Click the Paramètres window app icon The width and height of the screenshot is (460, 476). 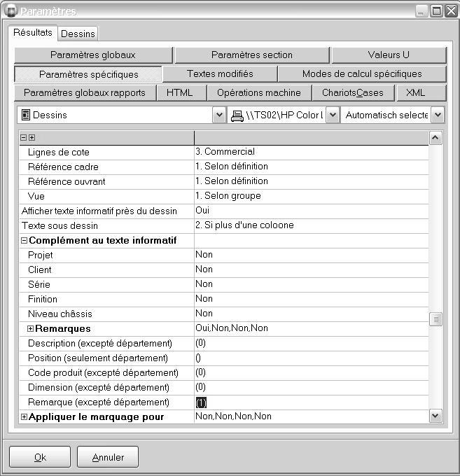point(11,10)
